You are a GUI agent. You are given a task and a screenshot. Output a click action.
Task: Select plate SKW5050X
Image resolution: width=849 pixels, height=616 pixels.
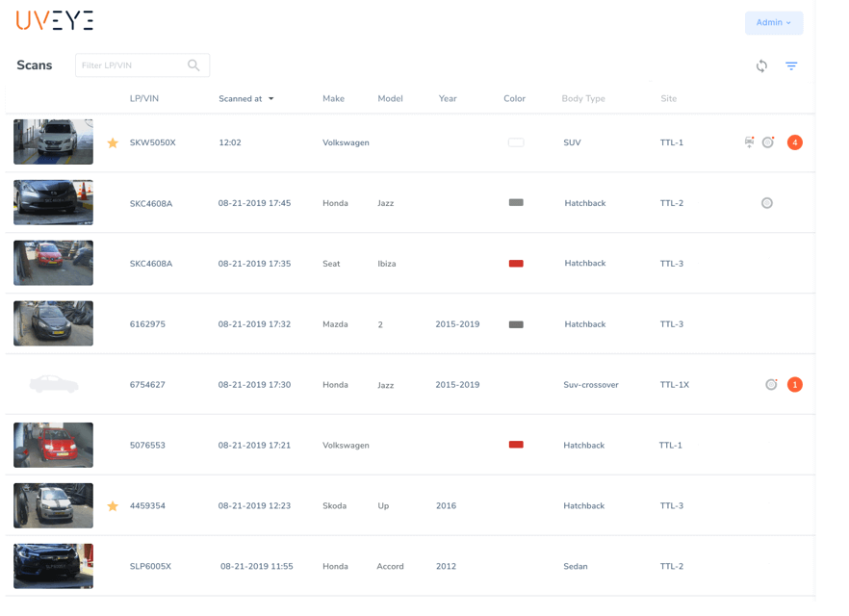tap(153, 142)
